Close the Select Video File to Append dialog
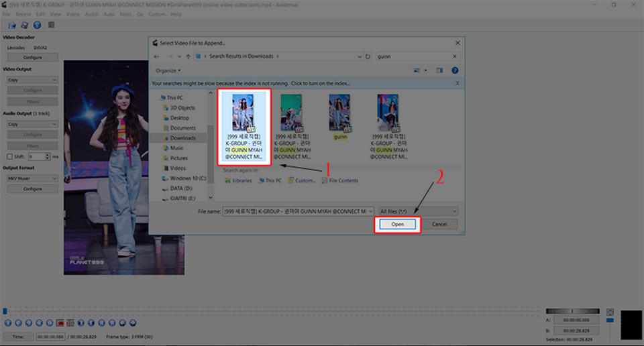 pyautogui.click(x=458, y=43)
